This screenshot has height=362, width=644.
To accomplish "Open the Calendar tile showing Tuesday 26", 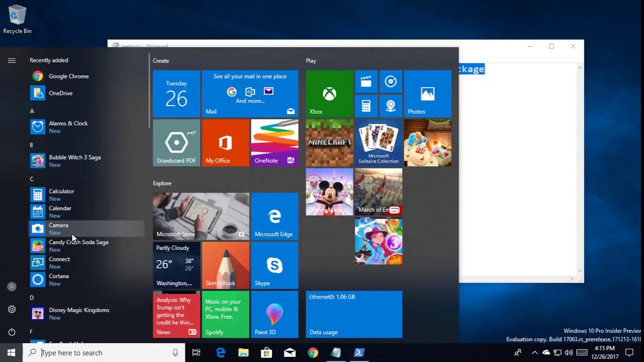I will [177, 94].
